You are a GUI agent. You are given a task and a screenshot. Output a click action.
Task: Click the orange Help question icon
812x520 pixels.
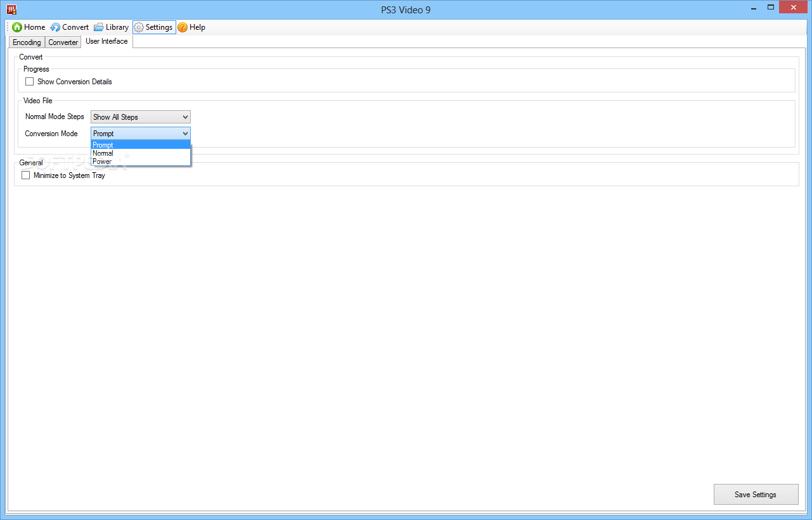183,27
